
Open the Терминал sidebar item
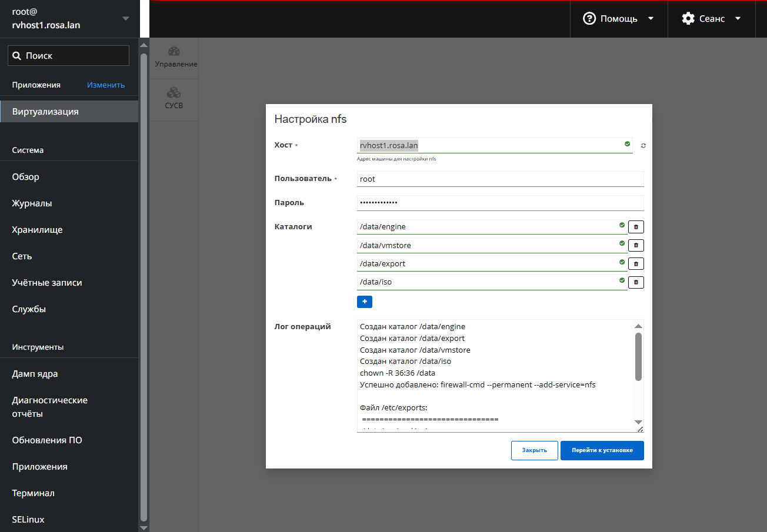pyautogui.click(x=33, y=493)
